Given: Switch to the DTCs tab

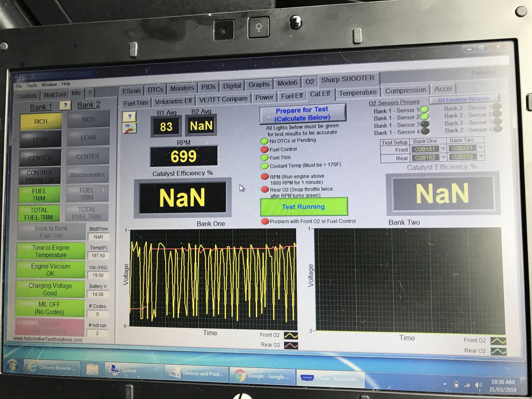Looking at the screenshot, I should click(x=155, y=89).
